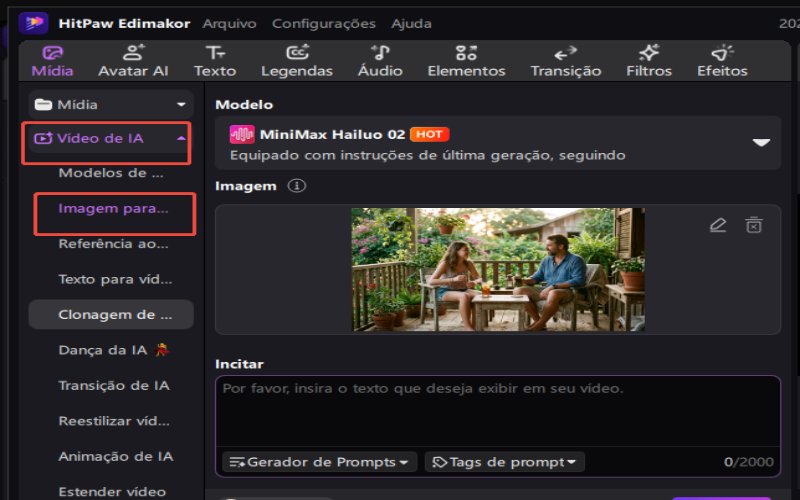Collapse the Vídeo de IA section

click(x=181, y=138)
